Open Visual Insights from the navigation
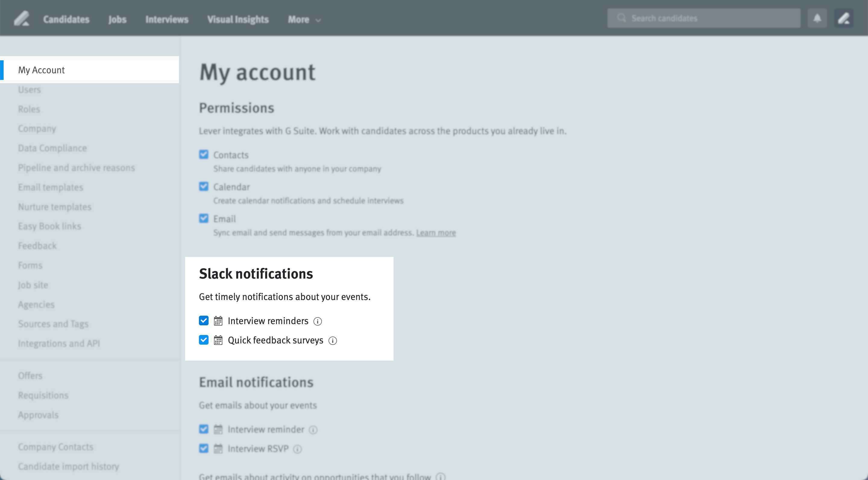 pos(238,19)
